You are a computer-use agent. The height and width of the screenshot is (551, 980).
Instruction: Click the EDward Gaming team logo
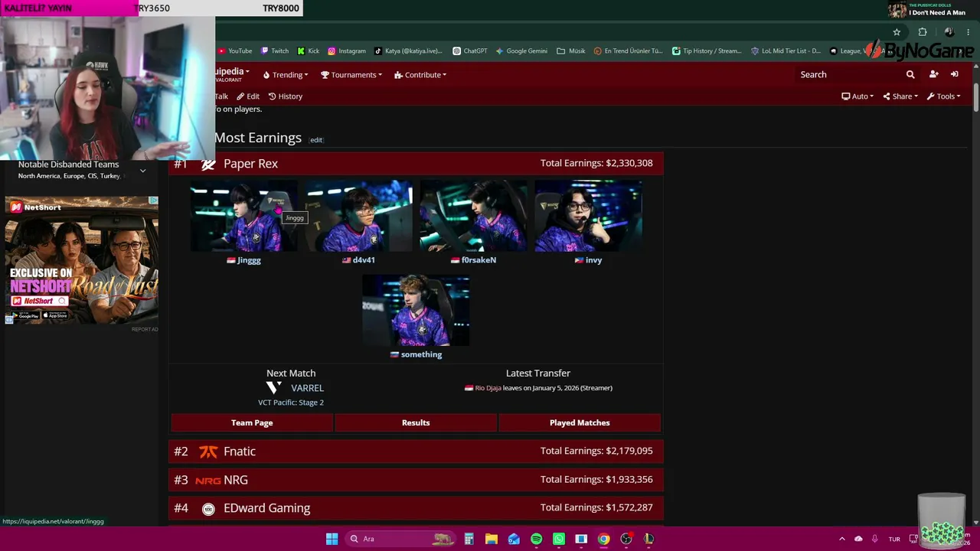coord(208,509)
